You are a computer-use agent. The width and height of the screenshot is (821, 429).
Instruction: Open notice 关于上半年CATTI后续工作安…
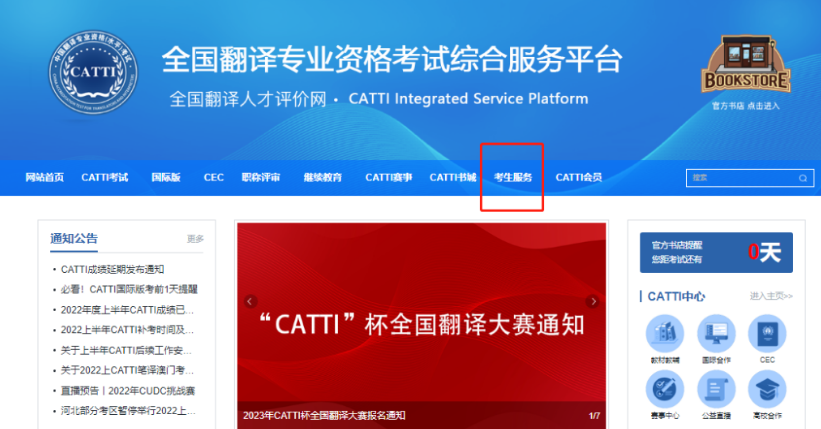coord(126,350)
